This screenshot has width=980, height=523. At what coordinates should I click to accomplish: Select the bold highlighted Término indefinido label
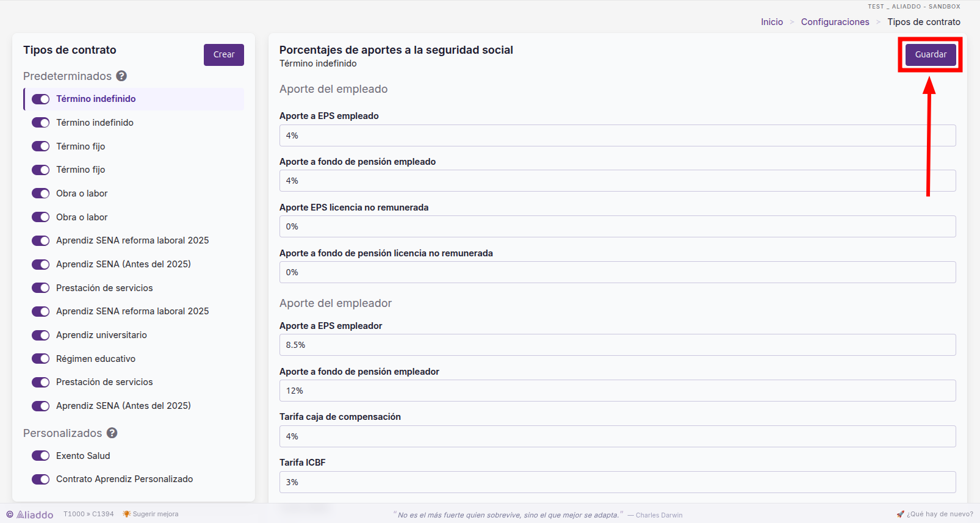click(x=96, y=99)
